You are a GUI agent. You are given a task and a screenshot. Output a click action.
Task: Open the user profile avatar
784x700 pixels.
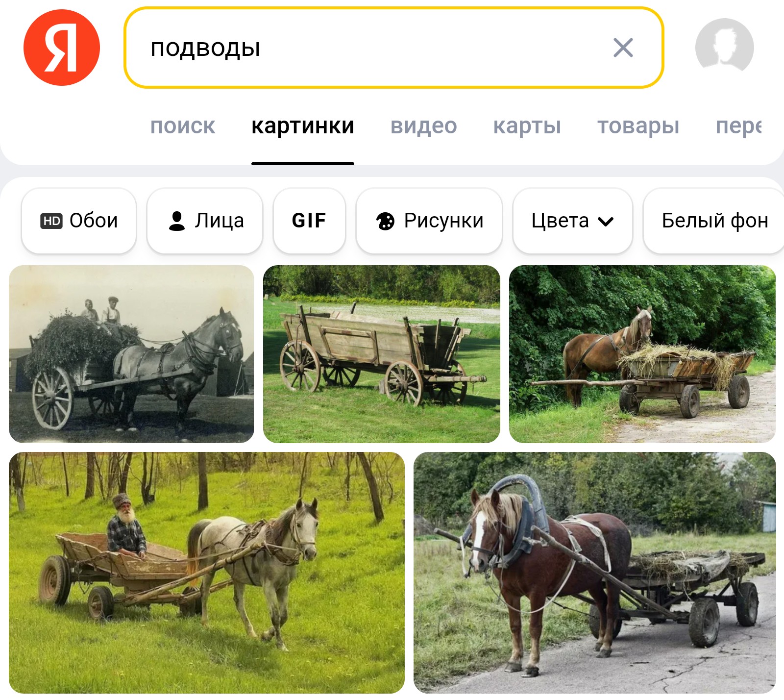click(724, 47)
